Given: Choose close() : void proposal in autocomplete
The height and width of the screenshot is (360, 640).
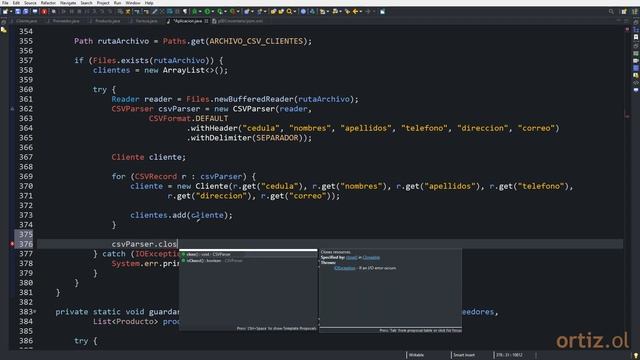Looking at the screenshot, I should tap(248, 254).
